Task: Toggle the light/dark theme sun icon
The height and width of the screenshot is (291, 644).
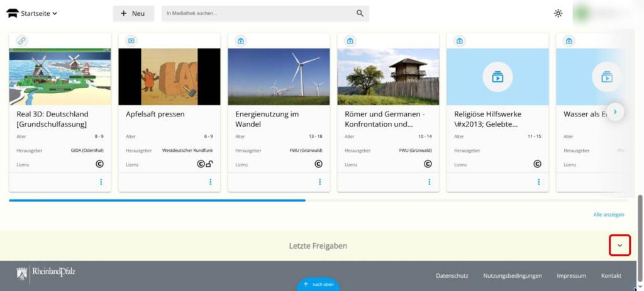Action: click(x=558, y=13)
